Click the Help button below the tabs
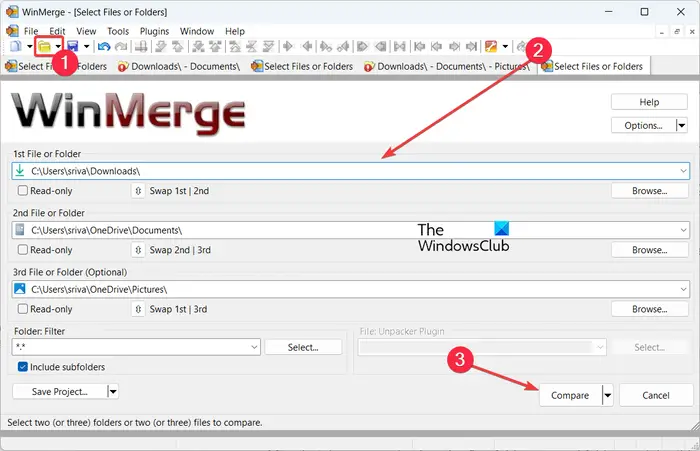 649,102
